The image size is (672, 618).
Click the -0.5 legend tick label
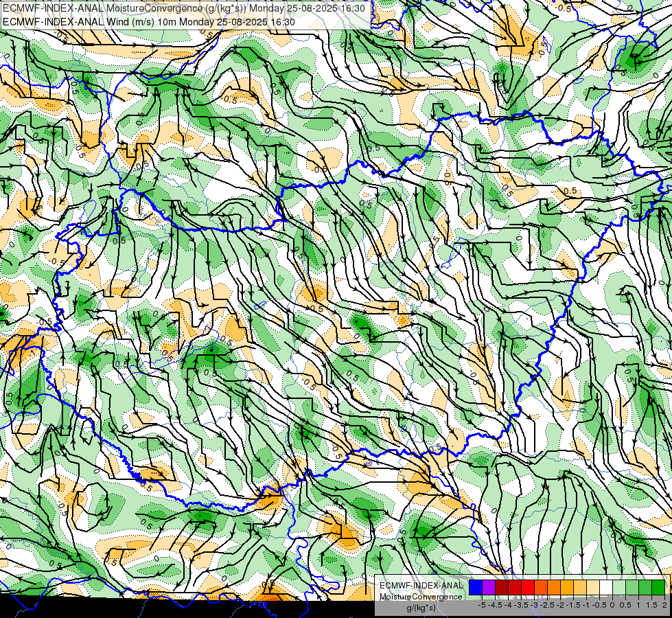coord(599,605)
